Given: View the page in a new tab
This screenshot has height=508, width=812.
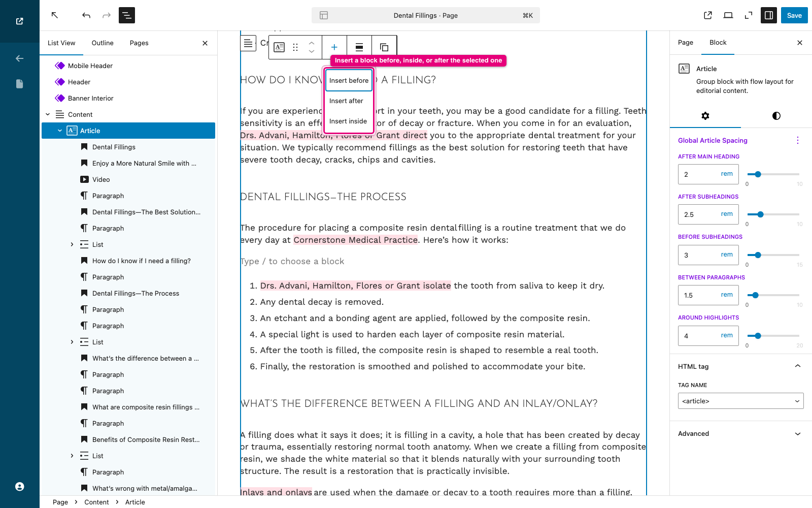Looking at the screenshot, I should (x=708, y=15).
